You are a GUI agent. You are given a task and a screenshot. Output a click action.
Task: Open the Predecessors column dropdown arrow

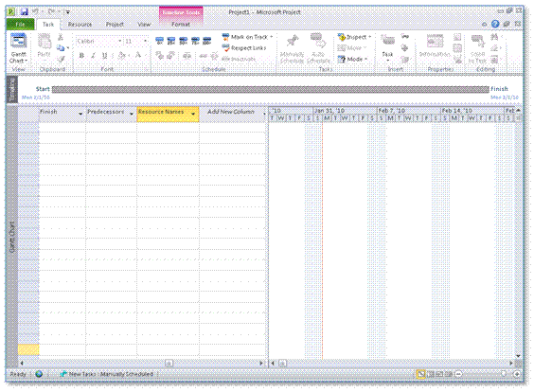pos(132,114)
